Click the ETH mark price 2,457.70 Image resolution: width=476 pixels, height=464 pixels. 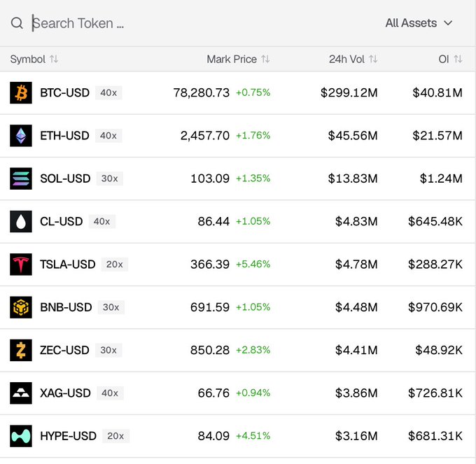[205, 136]
